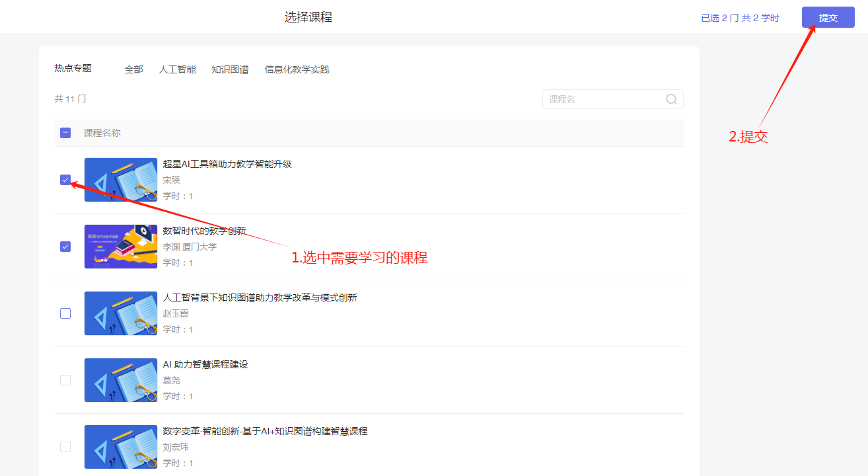Click thumbnail of AI 助力智慧课程建设

(x=121, y=380)
